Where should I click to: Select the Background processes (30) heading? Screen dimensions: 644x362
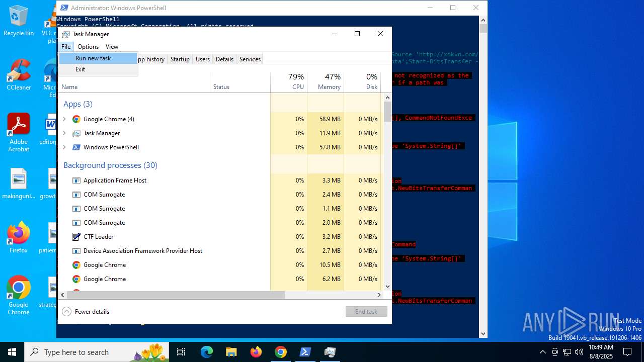pos(110,165)
